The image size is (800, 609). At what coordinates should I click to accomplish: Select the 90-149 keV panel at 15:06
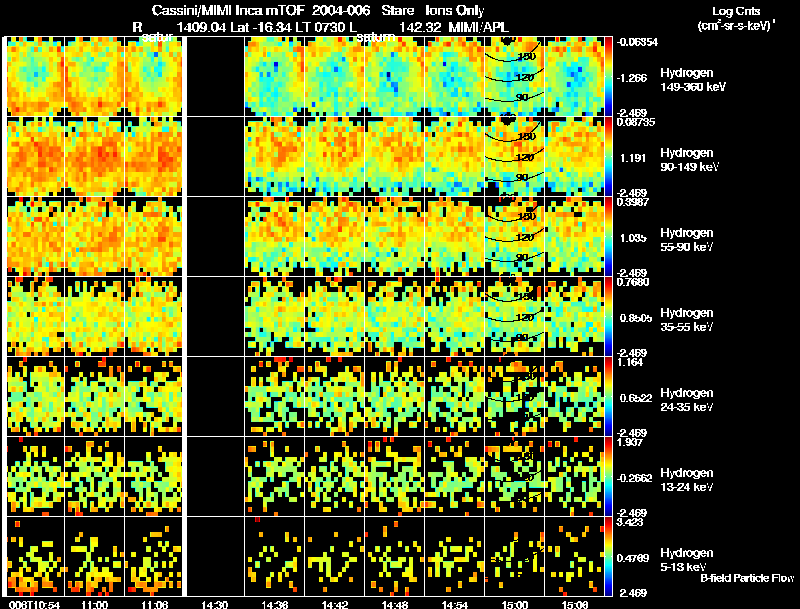(574, 156)
